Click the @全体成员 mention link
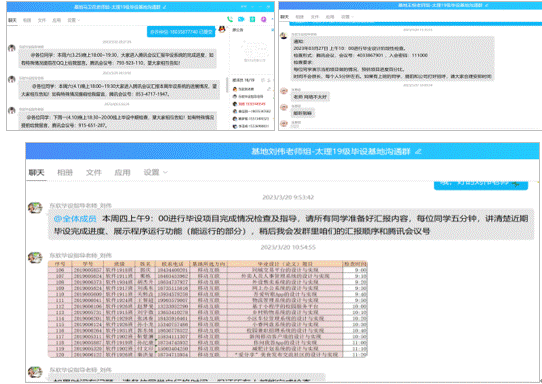Image resolution: width=542 pixels, height=384 pixels. click(75, 219)
